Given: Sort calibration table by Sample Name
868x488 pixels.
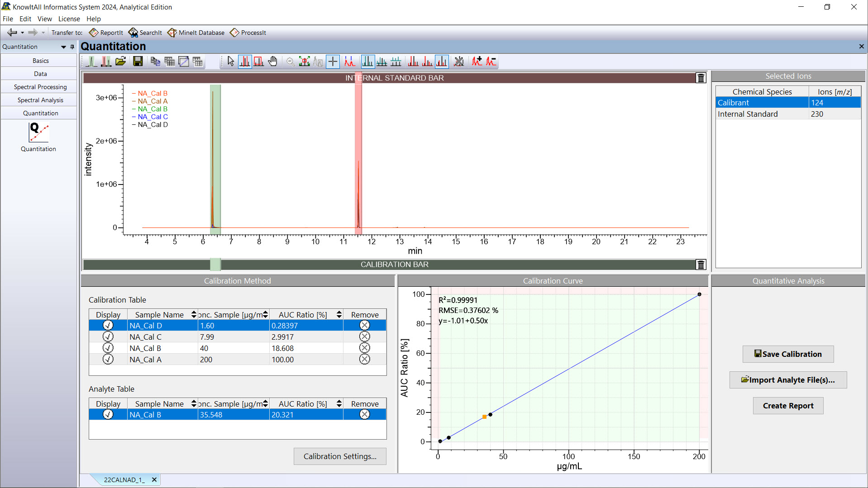Looking at the screenshot, I should [x=194, y=315].
